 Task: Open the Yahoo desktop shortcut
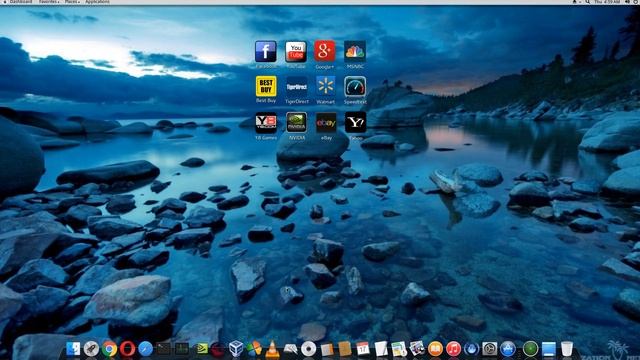tap(356, 122)
